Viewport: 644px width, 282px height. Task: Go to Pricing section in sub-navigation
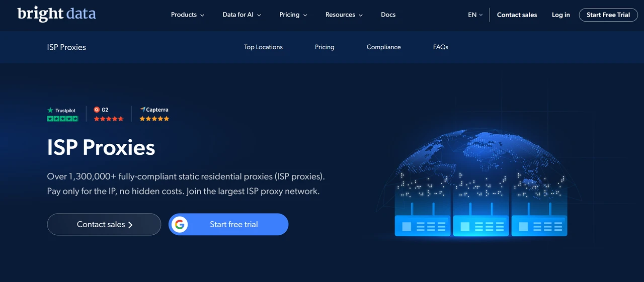(325, 47)
